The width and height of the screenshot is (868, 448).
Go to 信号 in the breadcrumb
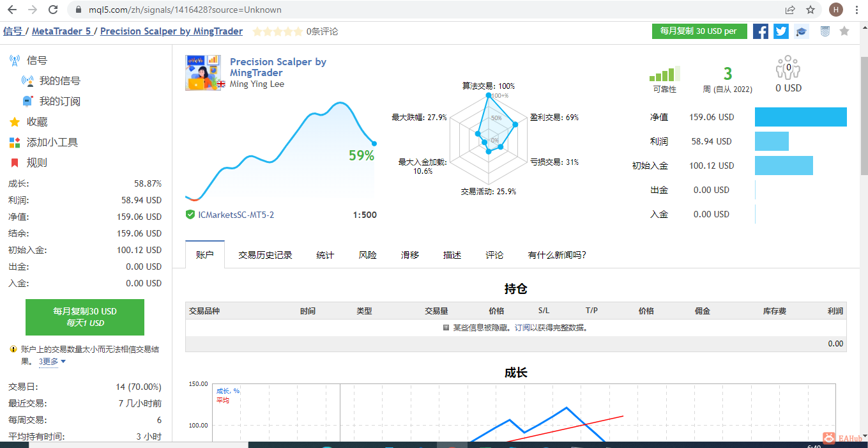[x=13, y=31]
